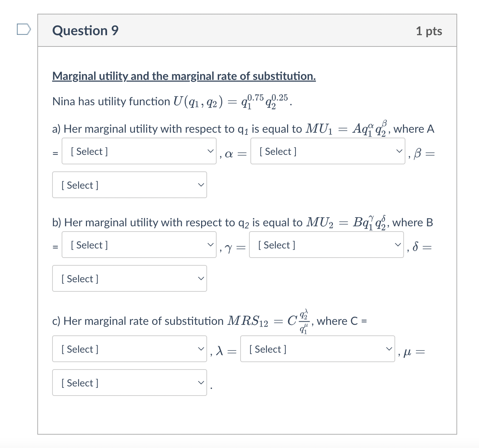Open the coefficient A select dropdown
The image size is (479, 448).
click(139, 151)
